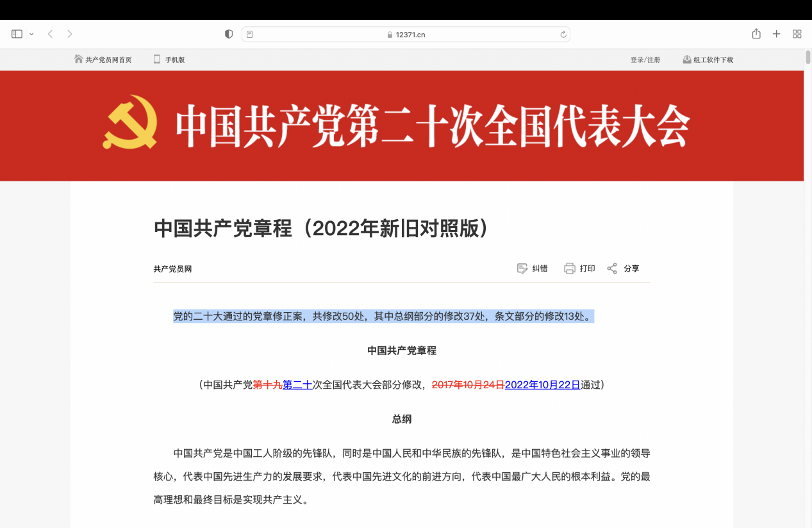Click the 纠错 error report button

coord(533,268)
